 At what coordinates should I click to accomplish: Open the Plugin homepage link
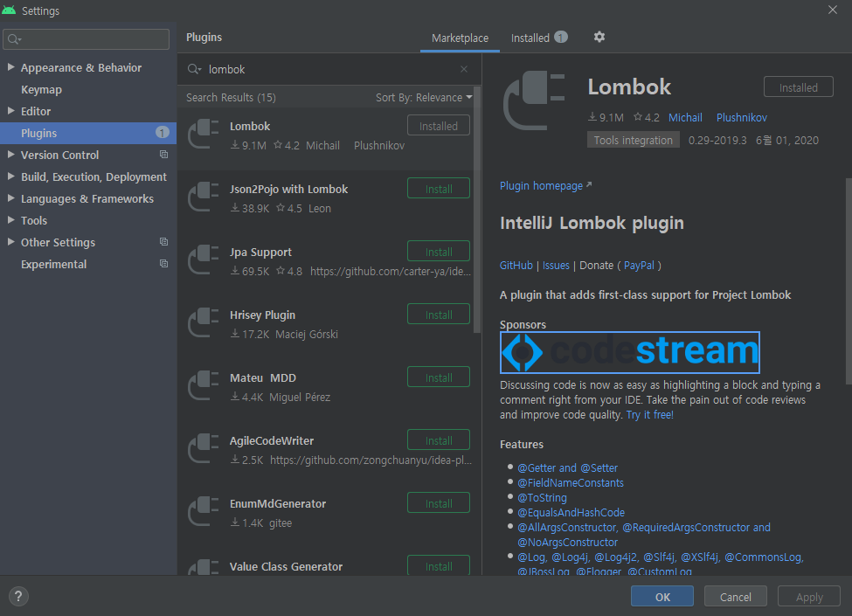[545, 186]
